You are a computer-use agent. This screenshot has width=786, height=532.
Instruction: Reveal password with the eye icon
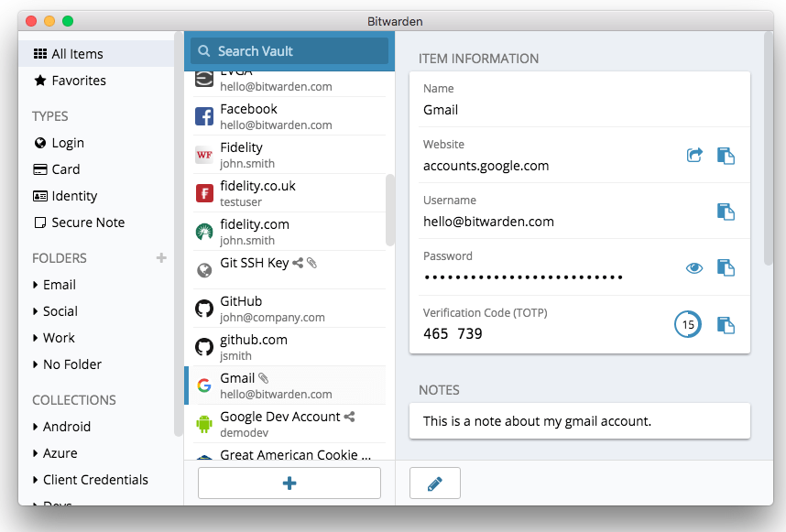click(x=694, y=267)
